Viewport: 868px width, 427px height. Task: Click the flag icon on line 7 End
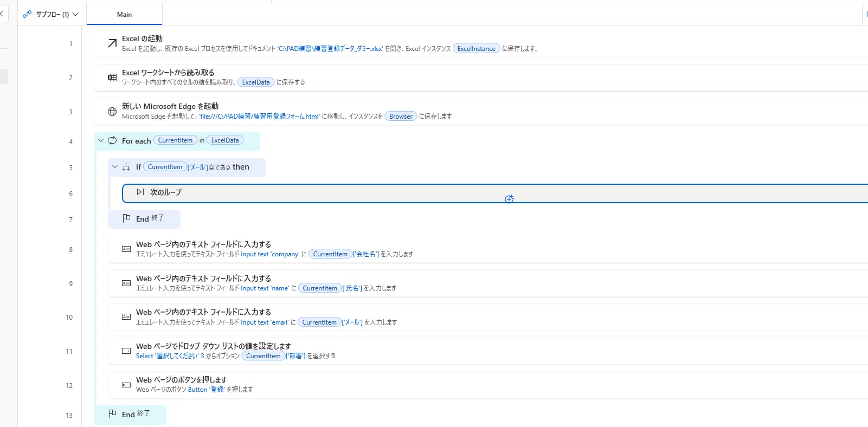126,218
